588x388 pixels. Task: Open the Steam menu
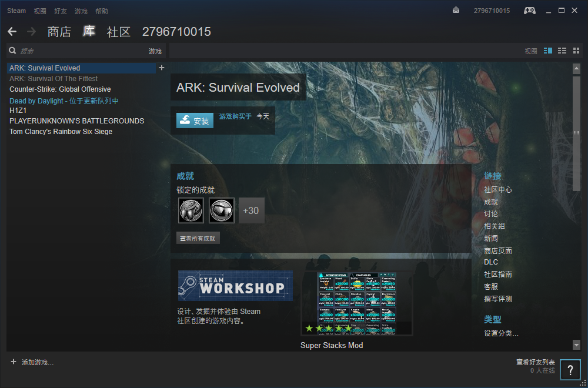tap(16, 11)
